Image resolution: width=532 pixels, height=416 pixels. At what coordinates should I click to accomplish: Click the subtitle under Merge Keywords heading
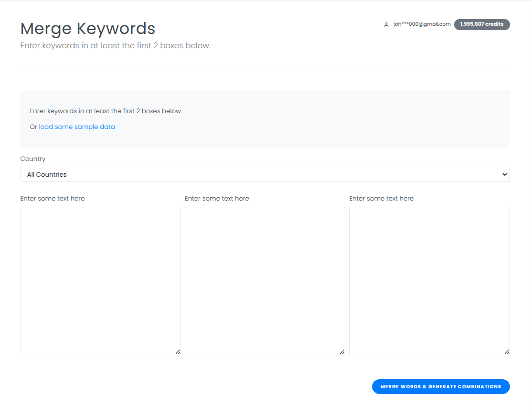[x=115, y=46]
